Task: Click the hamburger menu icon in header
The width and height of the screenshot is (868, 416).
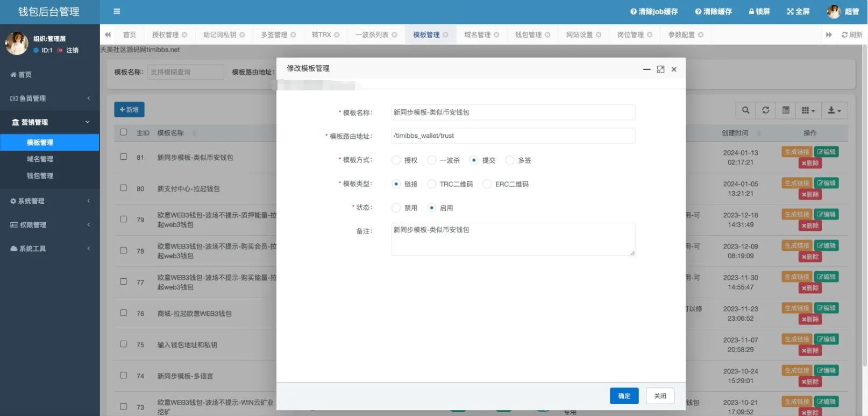Action: tap(117, 11)
